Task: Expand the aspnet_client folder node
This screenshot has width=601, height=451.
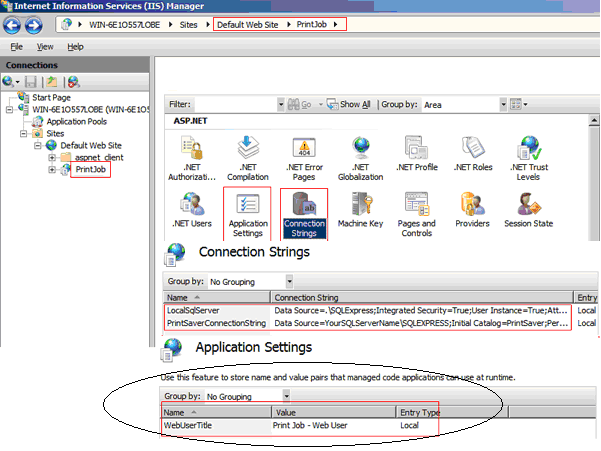Action: 52,157
